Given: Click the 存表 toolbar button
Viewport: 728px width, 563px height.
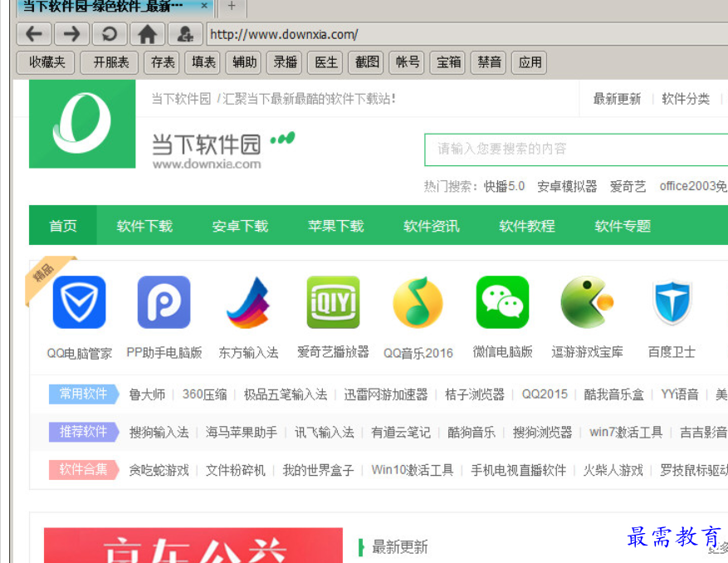Looking at the screenshot, I should [163, 62].
